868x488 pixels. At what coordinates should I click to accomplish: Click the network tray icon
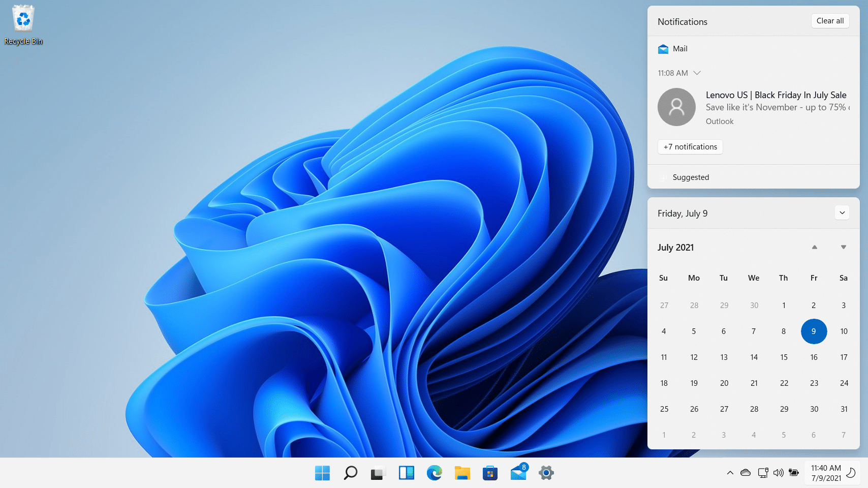(x=763, y=473)
